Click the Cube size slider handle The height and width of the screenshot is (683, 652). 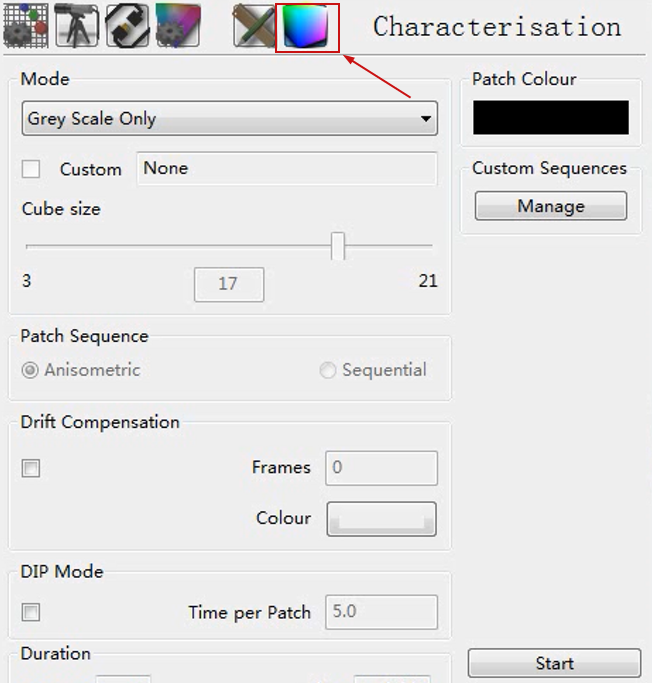[338, 246]
